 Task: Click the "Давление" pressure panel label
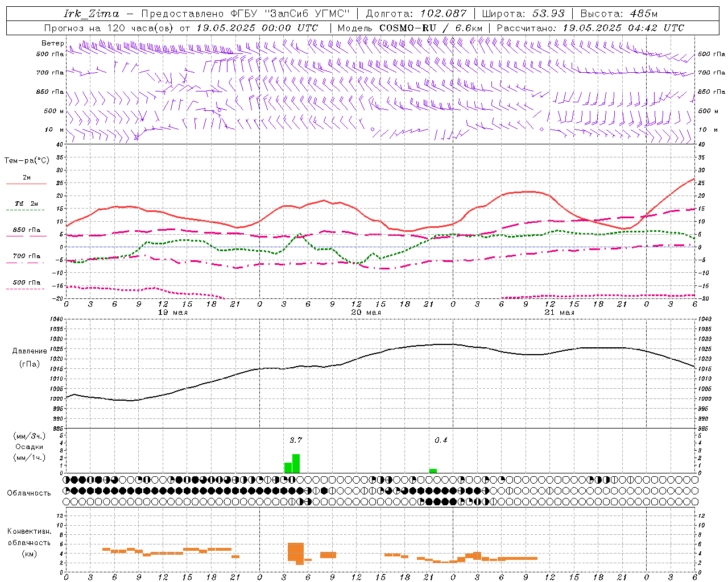point(30,351)
